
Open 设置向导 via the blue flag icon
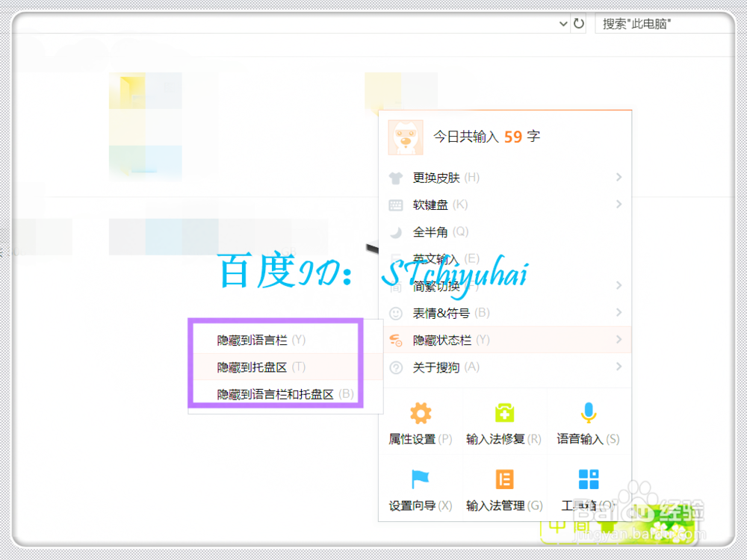(x=420, y=479)
